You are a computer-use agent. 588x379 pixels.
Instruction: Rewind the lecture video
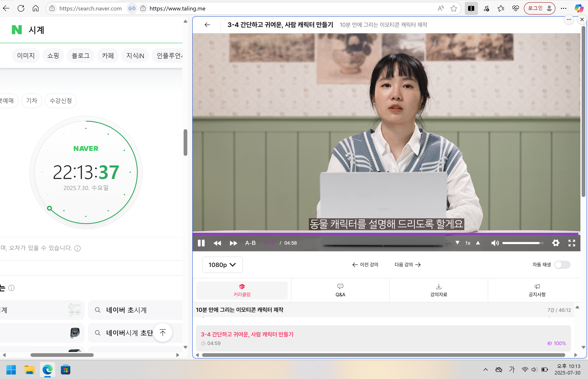[x=217, y=243]
